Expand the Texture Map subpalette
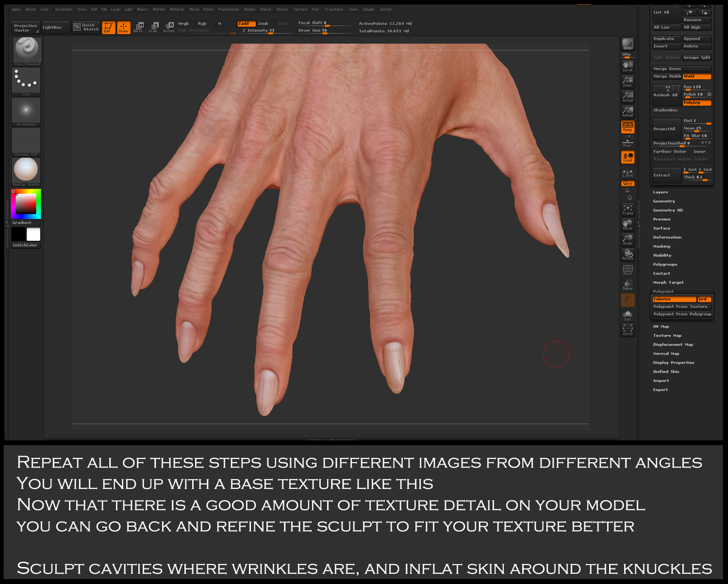Viewport: 728px width, 584px height. pyautogui.click(x=667, y=336)
